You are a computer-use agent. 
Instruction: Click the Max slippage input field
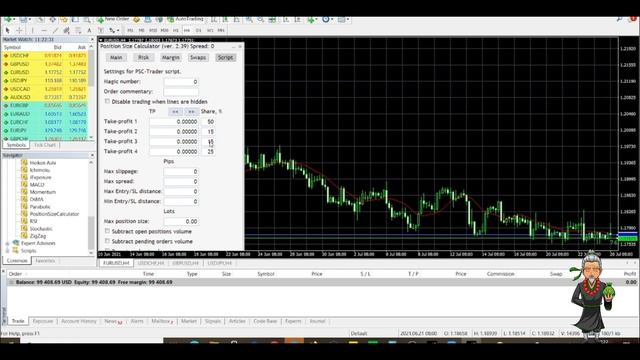point(181,171)
